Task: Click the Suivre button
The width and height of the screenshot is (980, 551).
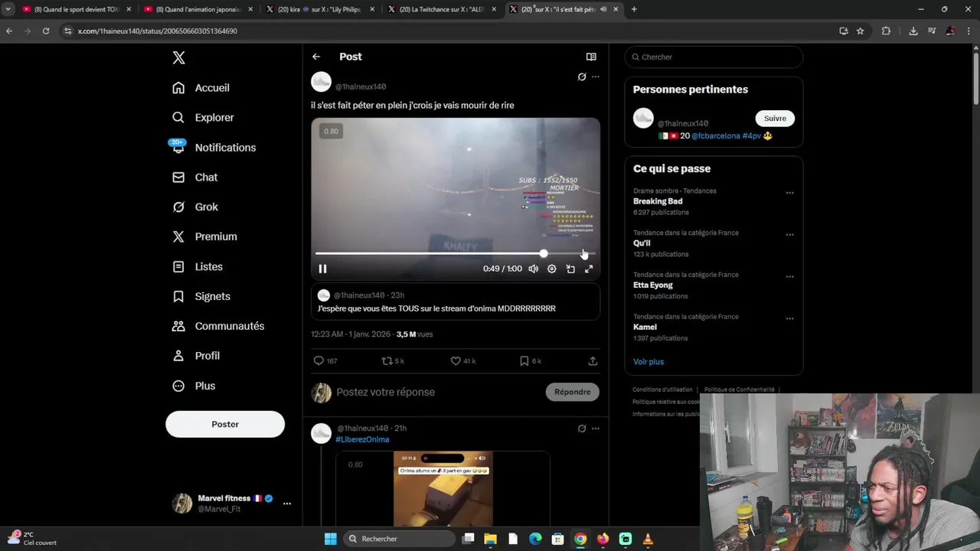Action: 775,119
